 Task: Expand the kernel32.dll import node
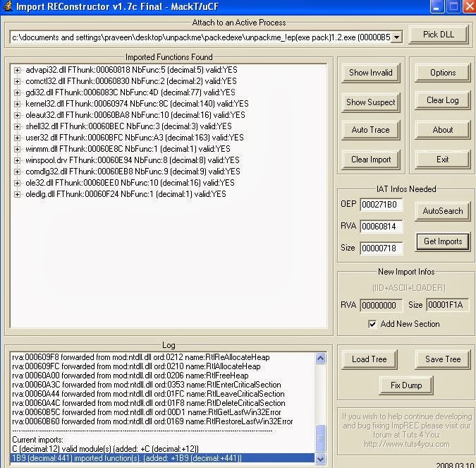[x=18, y=104]
